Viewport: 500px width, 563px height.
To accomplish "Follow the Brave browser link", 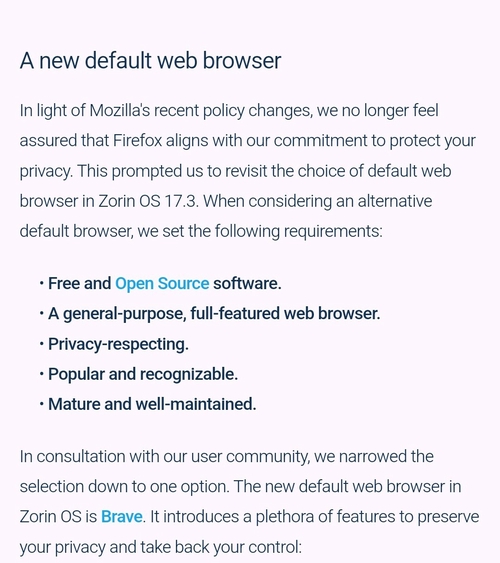I will (x=122, y=517).
